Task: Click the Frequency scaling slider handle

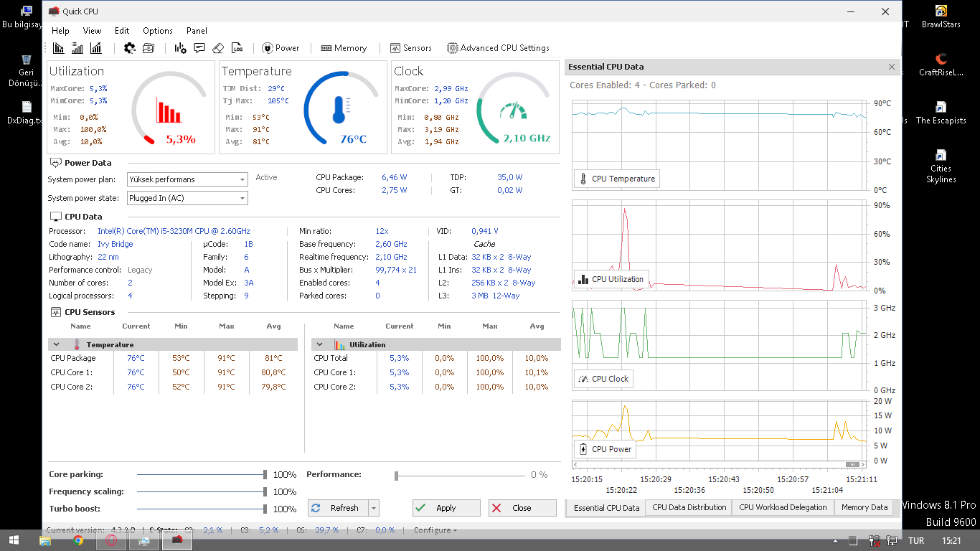Action: click(265, 491)
